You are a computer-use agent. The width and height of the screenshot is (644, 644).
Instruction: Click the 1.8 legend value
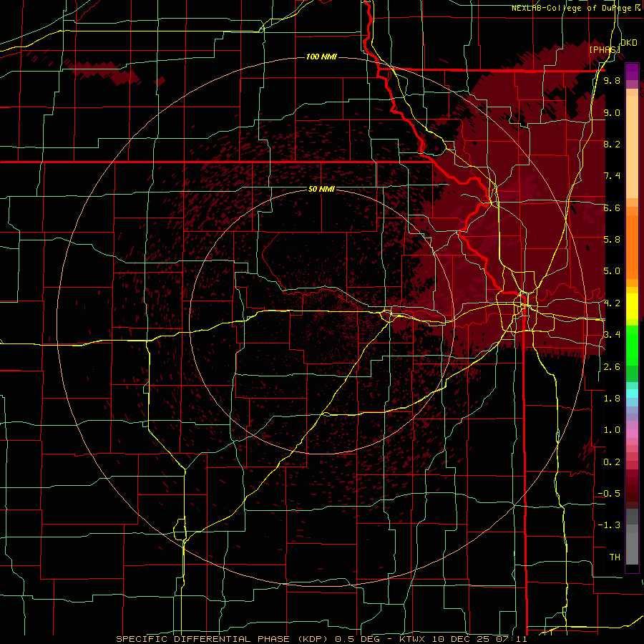pyautogui.click(x=612, y=399)
